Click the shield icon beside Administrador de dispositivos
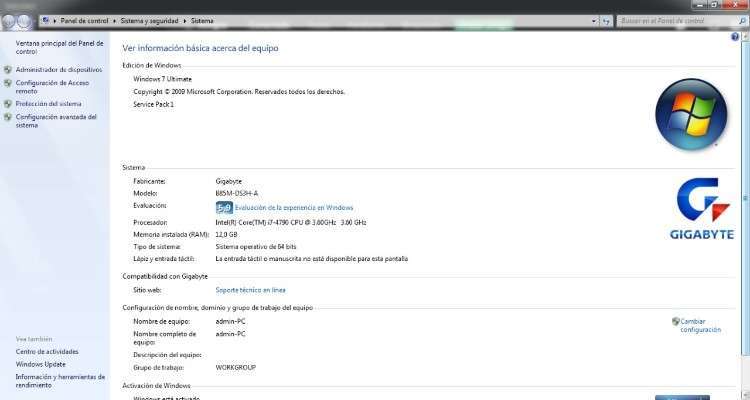Screen dimensions: 750x400 pyautogui.click(x=8, y=70)
